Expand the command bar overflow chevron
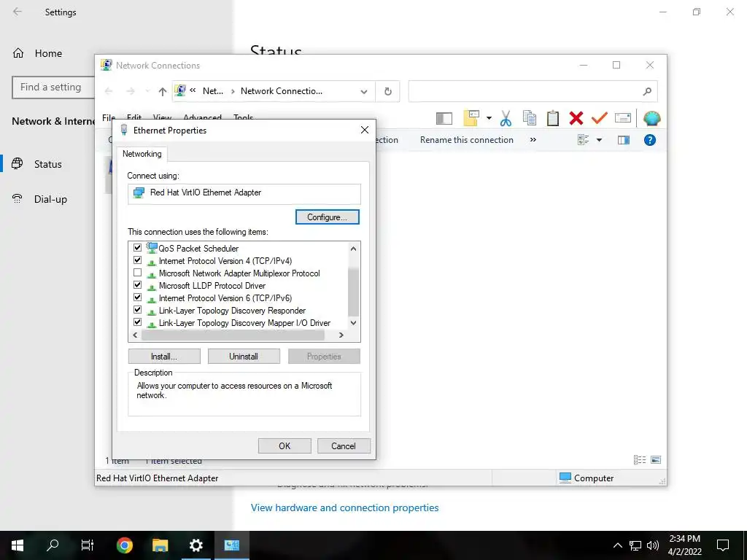Viewport: 747px width, 560px height. (533, 139)
